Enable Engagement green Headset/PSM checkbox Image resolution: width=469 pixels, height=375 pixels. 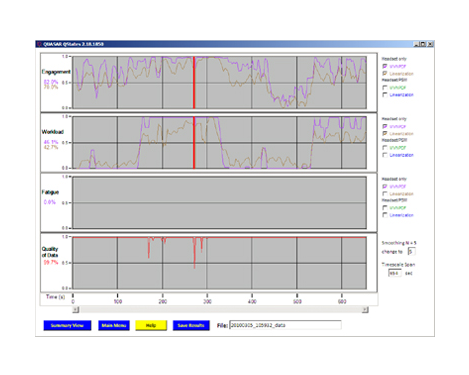(x=385, y=88)
